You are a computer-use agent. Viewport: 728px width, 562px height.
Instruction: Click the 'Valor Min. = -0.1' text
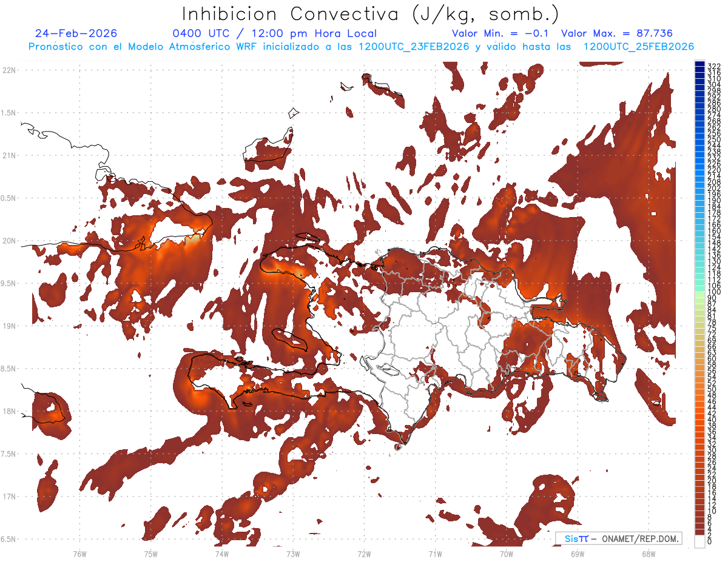click(500, 33)
